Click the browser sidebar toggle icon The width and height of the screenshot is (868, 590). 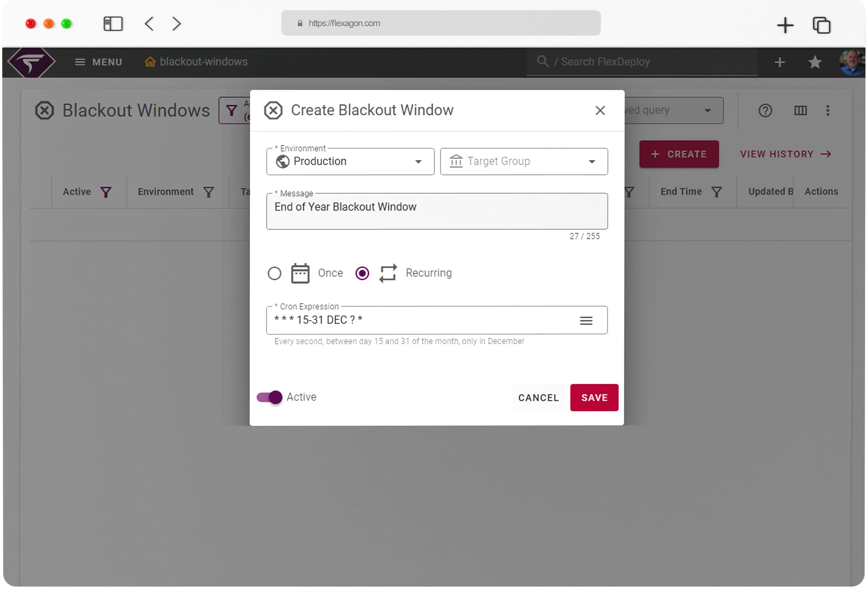(113, 24)
